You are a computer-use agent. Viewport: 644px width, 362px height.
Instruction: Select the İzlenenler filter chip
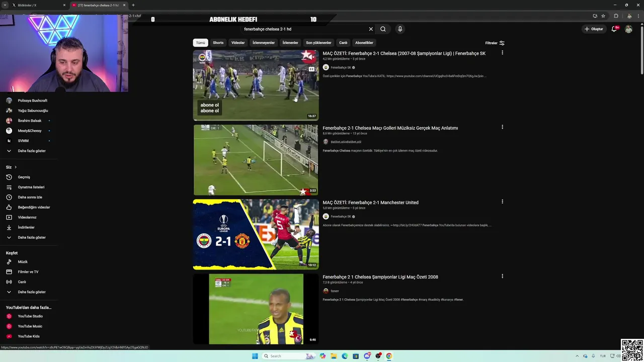tap(290, 43)
